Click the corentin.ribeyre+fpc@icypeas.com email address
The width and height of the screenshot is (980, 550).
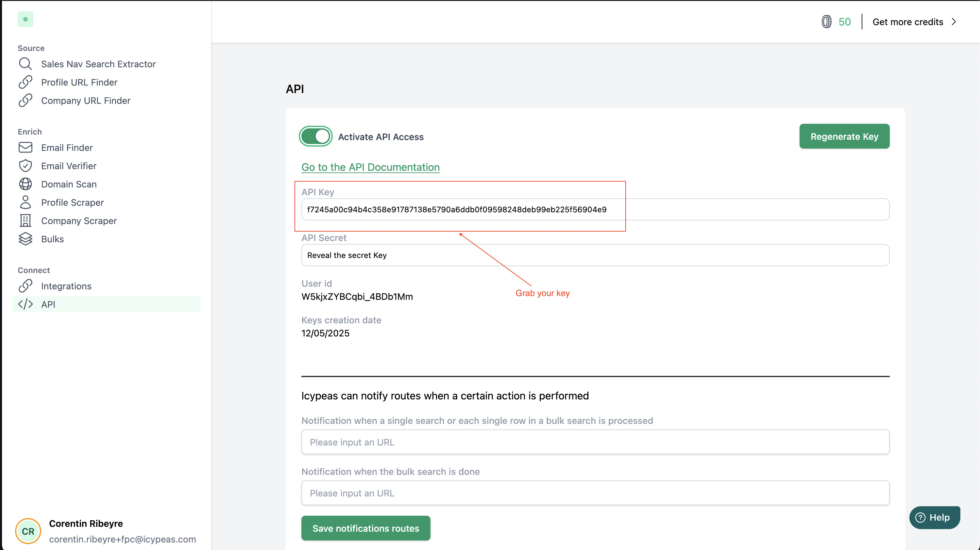[x=123, y=539]
